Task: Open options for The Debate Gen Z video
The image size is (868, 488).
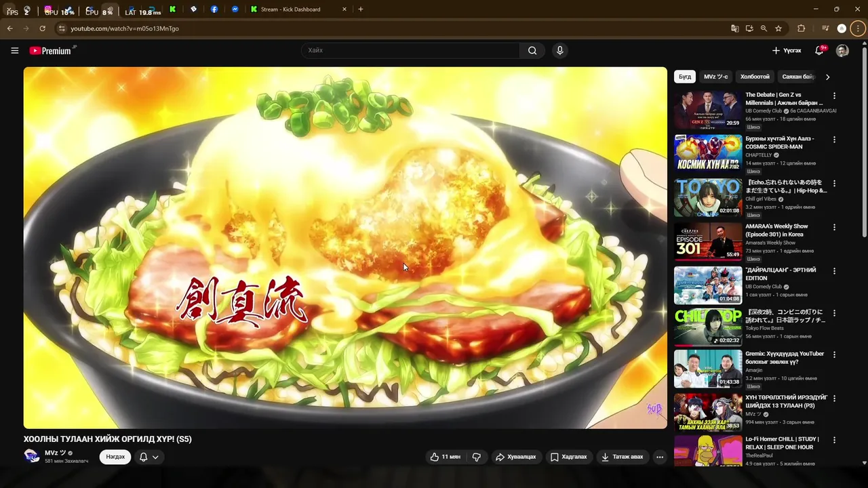Action: pos(834,96)
